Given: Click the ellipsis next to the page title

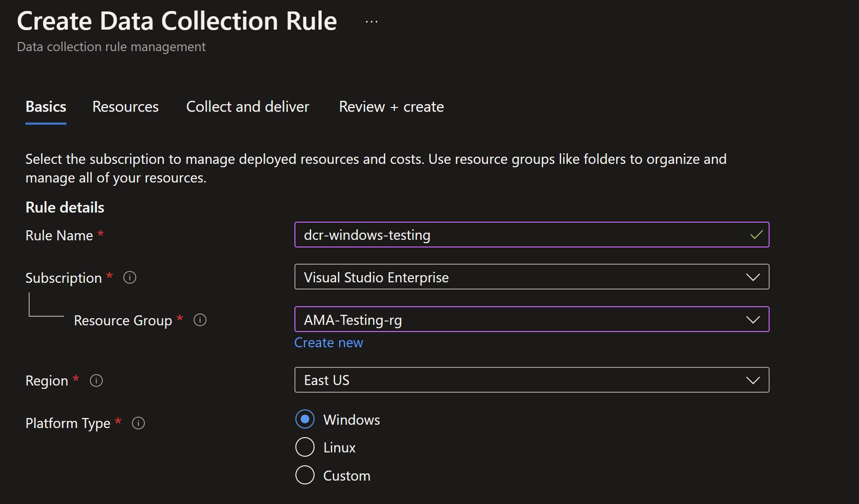Looking at the screenshot, I should point(371,21).
